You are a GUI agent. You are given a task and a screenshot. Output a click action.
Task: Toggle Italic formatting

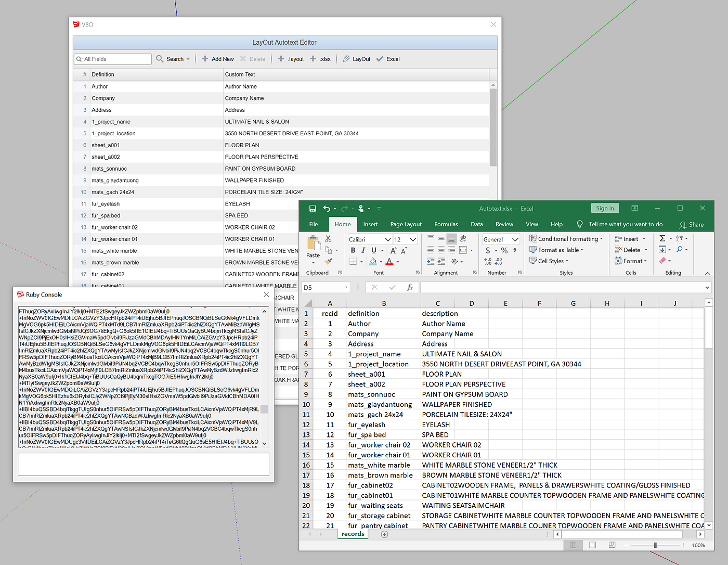coord(363,250)
